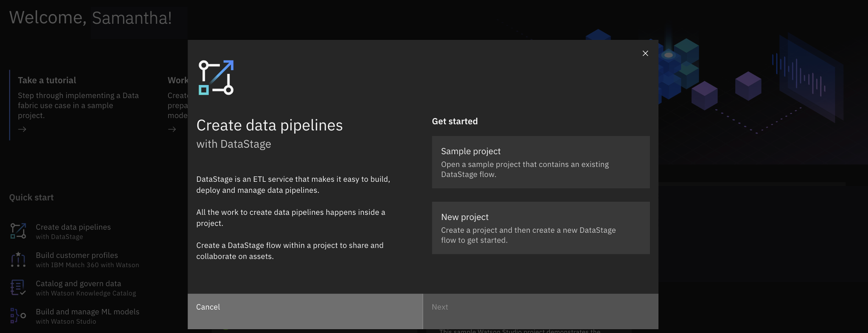
Task: Click 'with Watson Studio' text
Action: (x=66, y=322)
